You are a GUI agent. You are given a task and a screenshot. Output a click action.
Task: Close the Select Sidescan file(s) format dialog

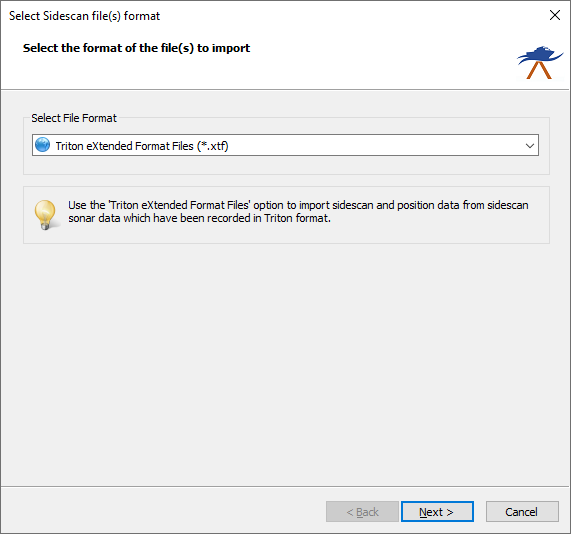pyautogui.click(x=555, y=15)
